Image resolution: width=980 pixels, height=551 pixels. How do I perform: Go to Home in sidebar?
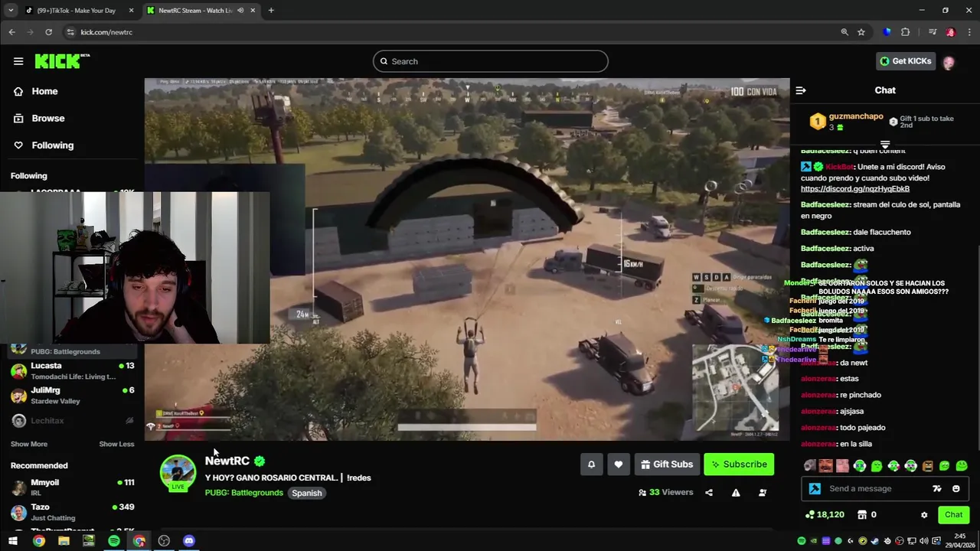point(44,91)
